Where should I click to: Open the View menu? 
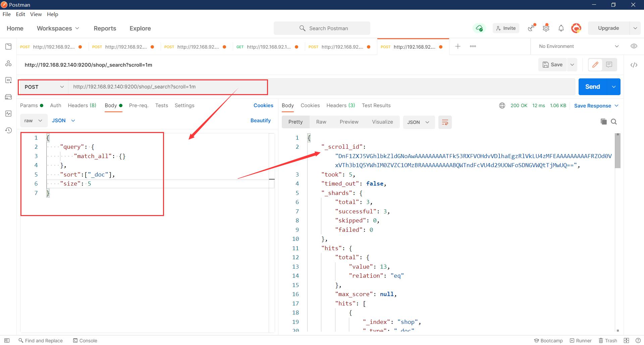click(x=36, y=14)
